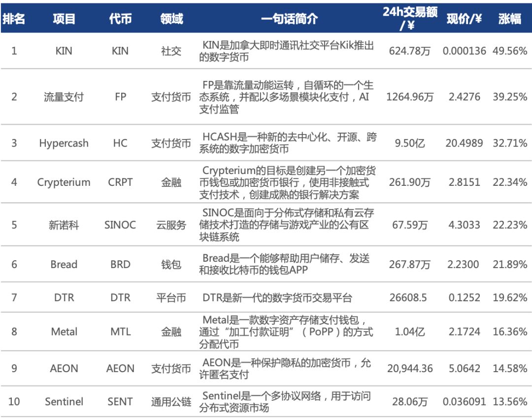Select the 流量支付 project cell
The image size is (532, 418).
(64, 97)
